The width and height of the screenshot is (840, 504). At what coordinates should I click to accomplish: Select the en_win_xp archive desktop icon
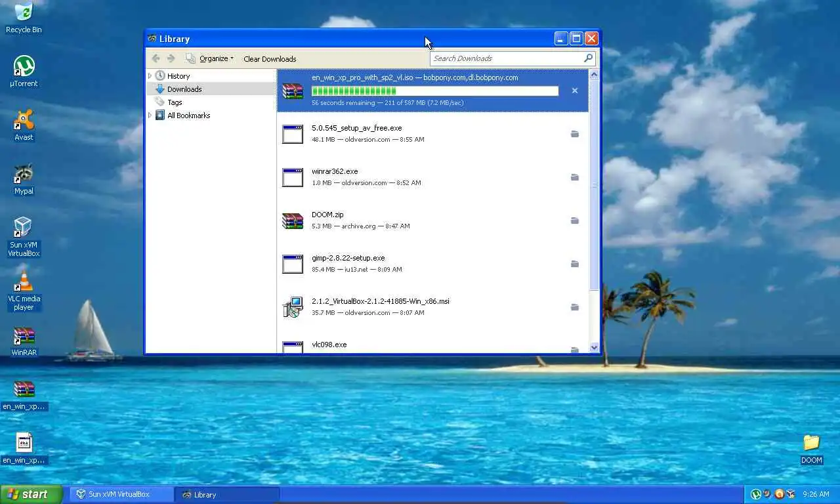pos(24,395)
